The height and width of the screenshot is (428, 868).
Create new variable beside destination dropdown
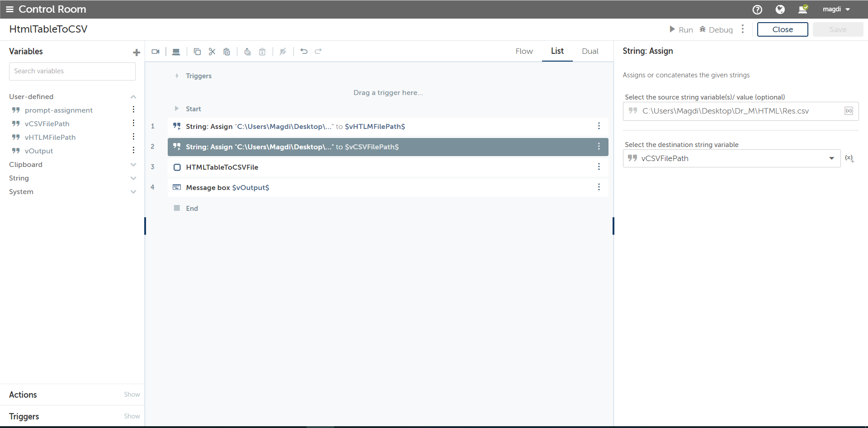[x=849, y=158]
